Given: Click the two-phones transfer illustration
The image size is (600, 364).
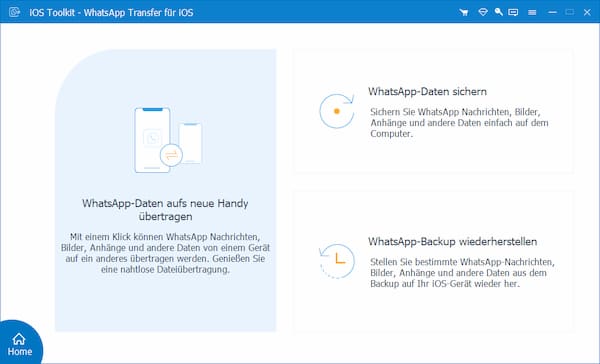Looking at the screenshot, I should coord(168,140).
